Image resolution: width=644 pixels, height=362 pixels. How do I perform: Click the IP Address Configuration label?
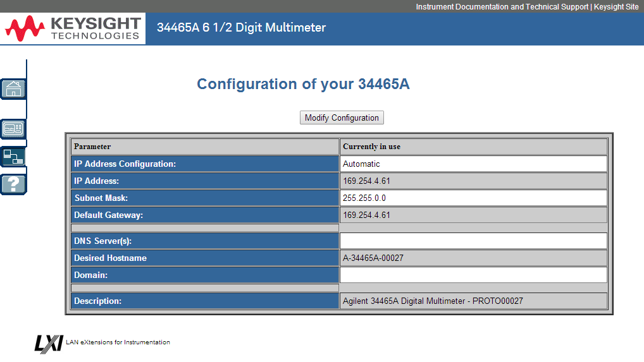coord(125,164)
